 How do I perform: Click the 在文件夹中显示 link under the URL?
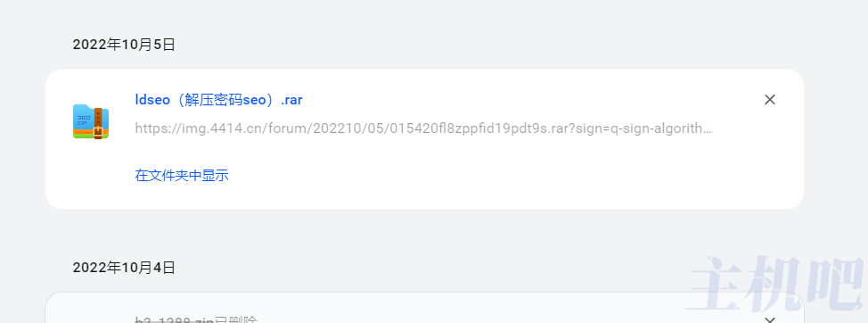click(182, 176)
